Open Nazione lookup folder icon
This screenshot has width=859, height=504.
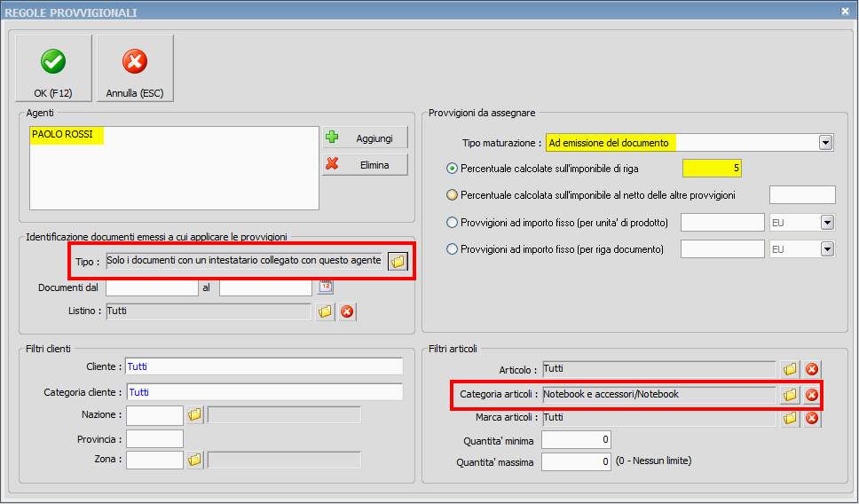coord(194,414)
